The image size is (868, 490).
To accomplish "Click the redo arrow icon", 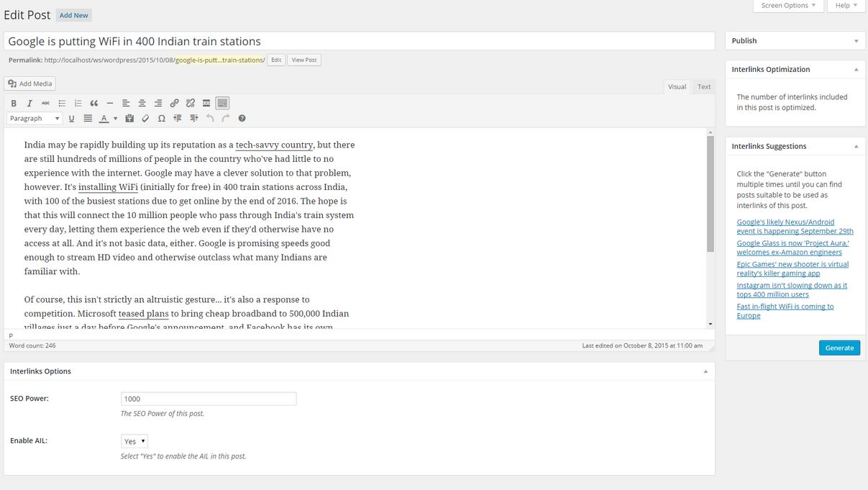I will pos(226,118).
